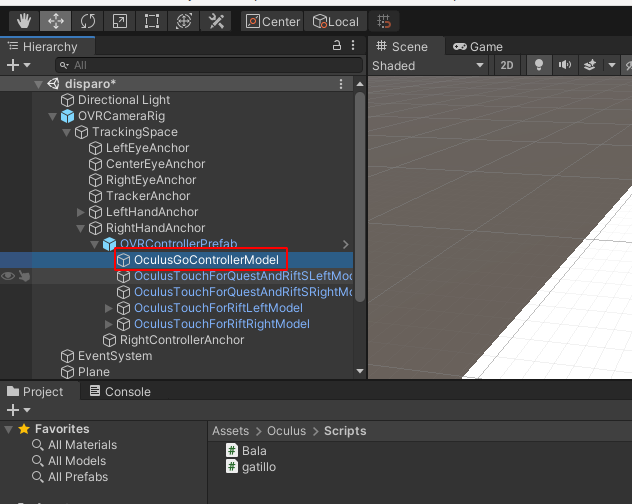
Task: Toggle Local handle rotation button
Action: pyautogui.click(x=335, y=21)
